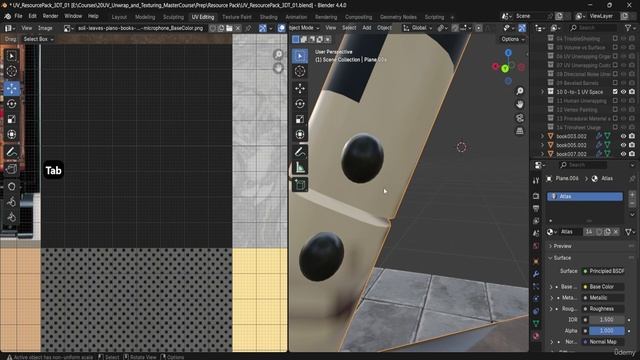Select the Annotate tool in the 3D viewport toolbar

click(300, 152)
